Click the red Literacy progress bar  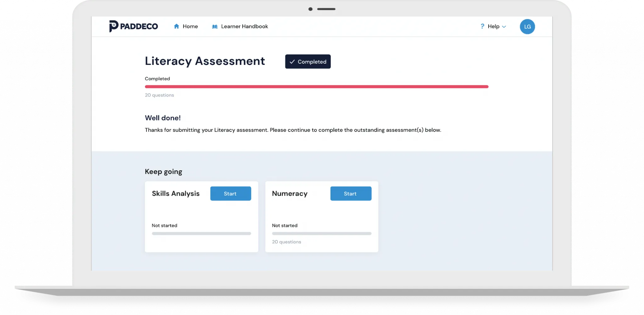317,87
